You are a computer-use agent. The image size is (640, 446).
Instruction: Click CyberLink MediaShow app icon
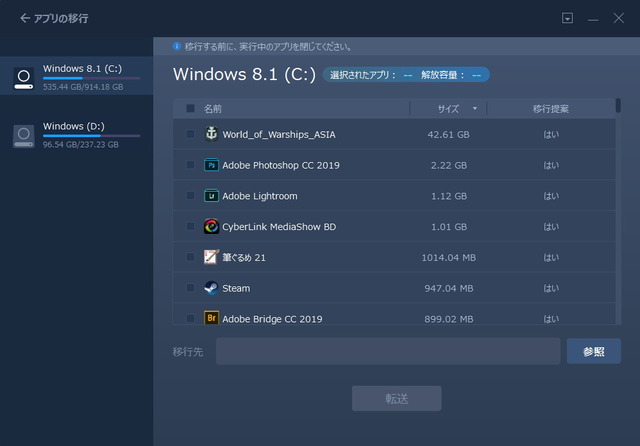coord(211,226)
